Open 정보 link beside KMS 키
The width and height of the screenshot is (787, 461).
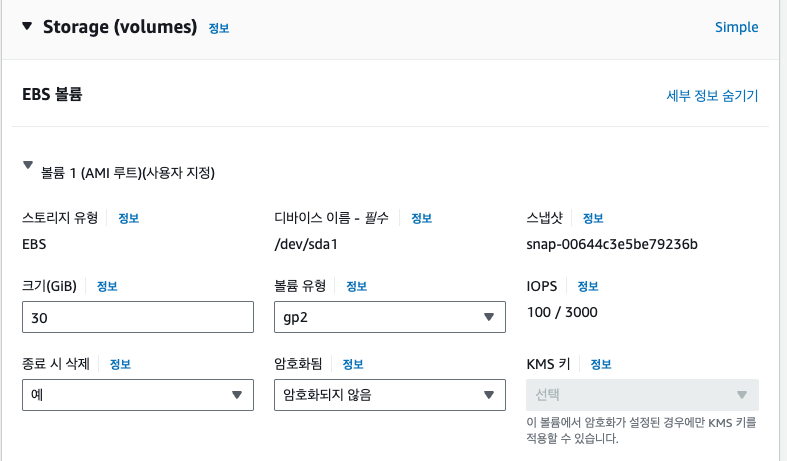coord(601,363)
